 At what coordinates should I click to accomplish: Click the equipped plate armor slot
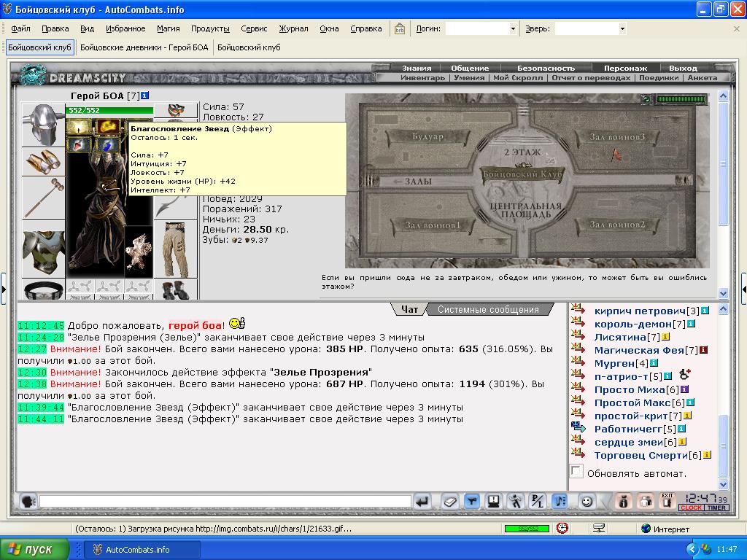coord(43,251)
